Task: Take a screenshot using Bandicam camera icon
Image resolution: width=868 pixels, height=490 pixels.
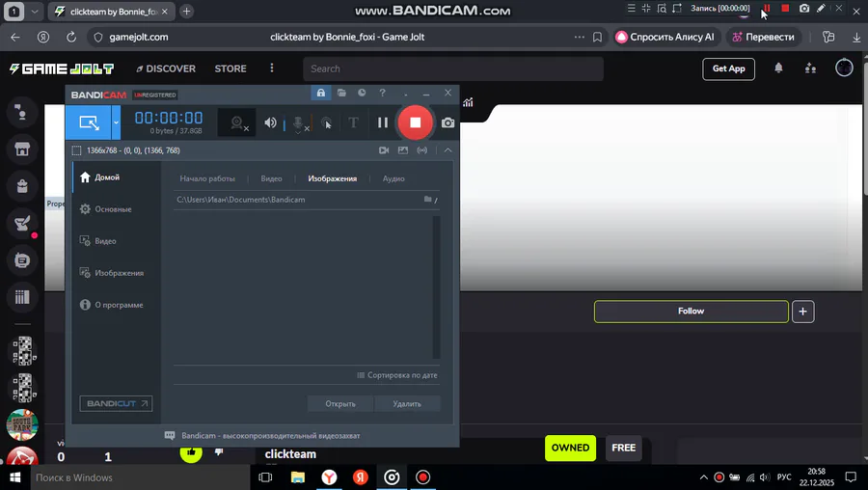Action: coord(448,122)
